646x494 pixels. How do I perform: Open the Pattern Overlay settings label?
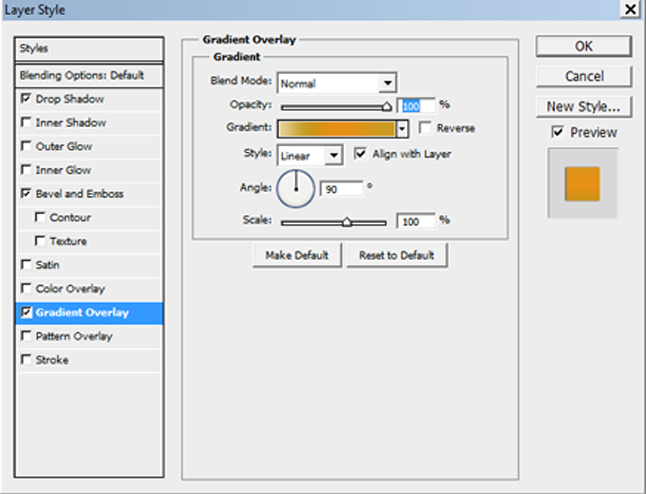pos(74,337)
